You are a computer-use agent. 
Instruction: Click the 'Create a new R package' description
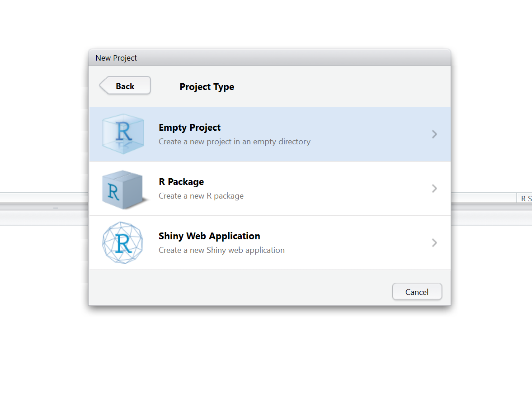click(x=201, y=196)
